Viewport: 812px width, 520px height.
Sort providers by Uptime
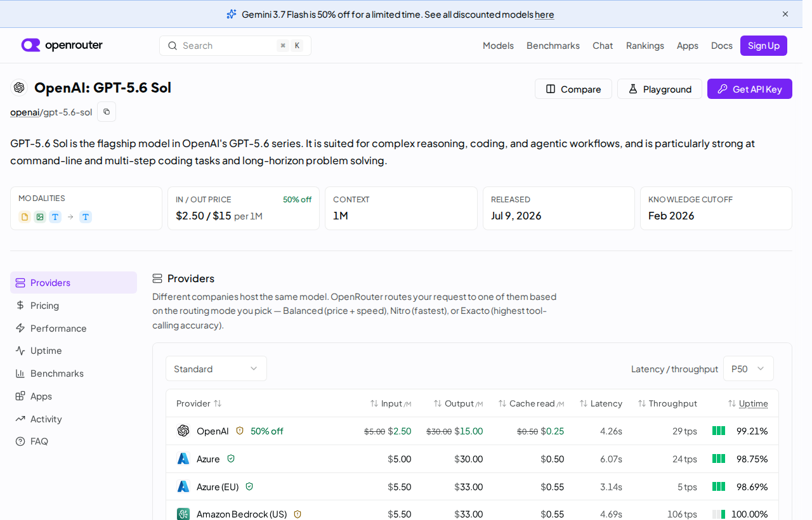pyautogui.click(x=748, y=403)
